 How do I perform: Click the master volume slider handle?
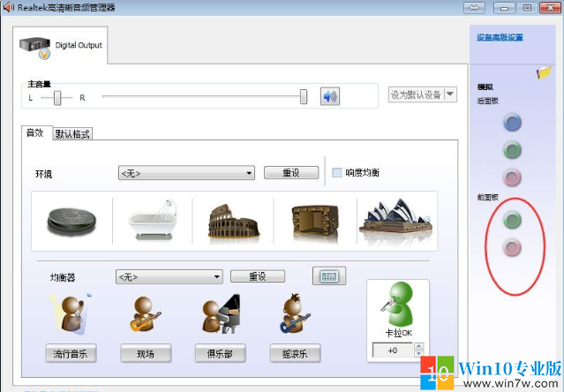point(304,97)
